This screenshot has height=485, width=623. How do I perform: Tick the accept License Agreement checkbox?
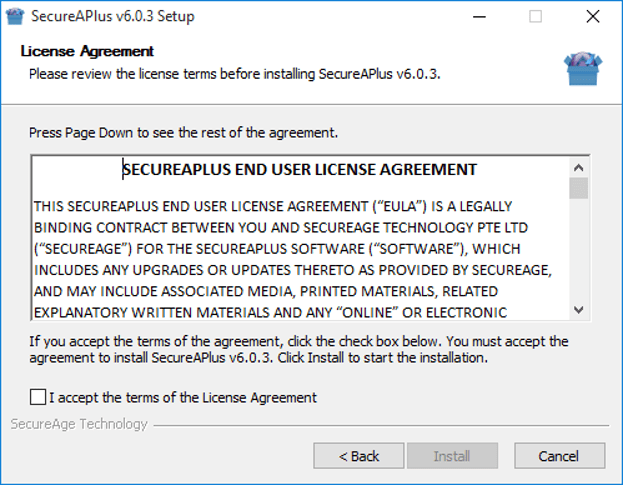tap(38, 397)
